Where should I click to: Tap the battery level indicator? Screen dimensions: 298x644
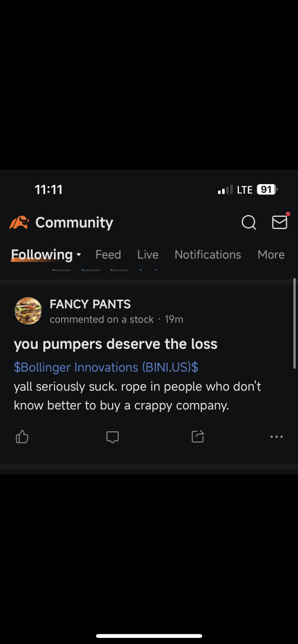coord(267,190)
